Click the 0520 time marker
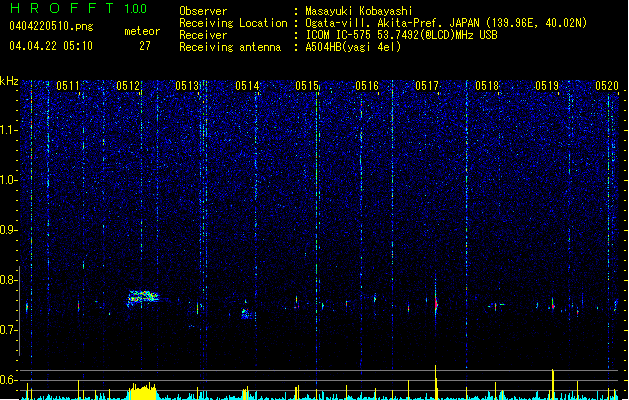The image size is (629, 400). coord(607,85)
